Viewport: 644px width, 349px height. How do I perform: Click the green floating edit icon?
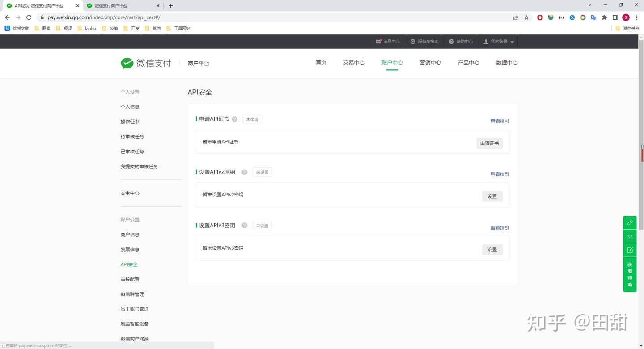coord(630,250)
